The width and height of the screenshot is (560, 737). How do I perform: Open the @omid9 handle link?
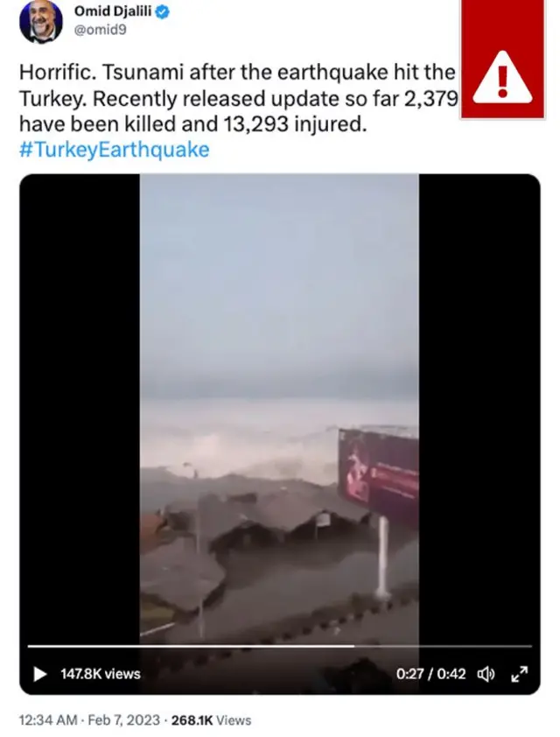tap(100, 30)
